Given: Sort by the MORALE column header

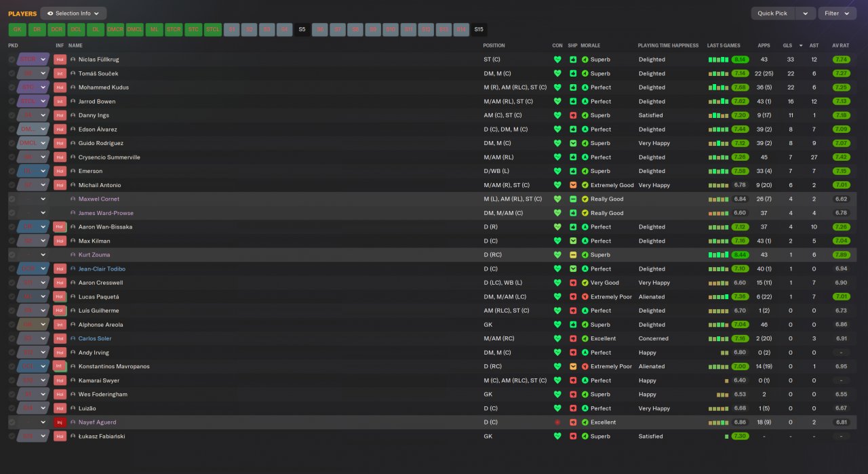Looking at the screenshot, I should [592, 45].
